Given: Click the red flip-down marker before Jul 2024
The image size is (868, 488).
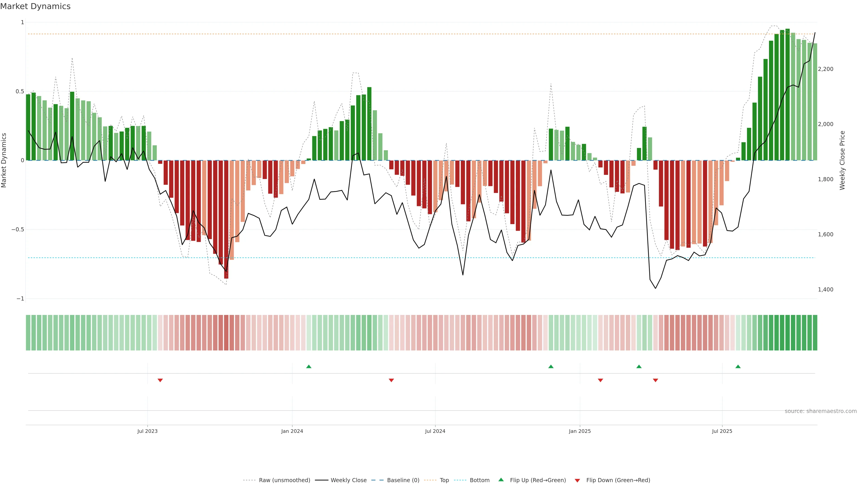Looking at the screenshot, I should (x=391, y=380).
